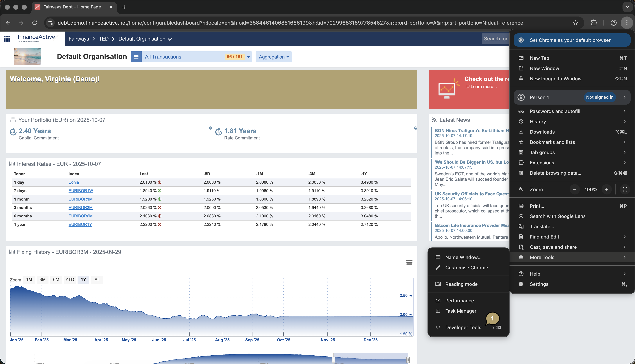This screenshot has height=364, width=635.
Task: Open the FinanceActive app grid icon
Action: [x=7, y=39]
